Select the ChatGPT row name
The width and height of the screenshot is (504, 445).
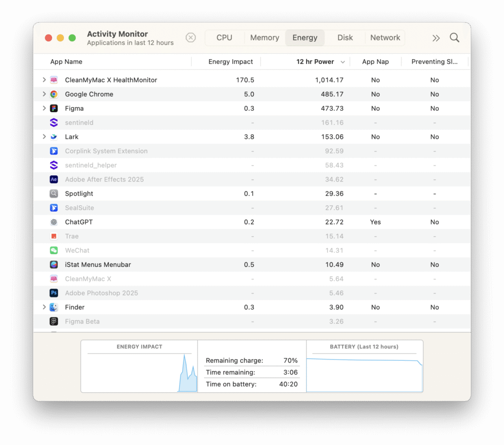pyautogui.click(x=79, y=222)
